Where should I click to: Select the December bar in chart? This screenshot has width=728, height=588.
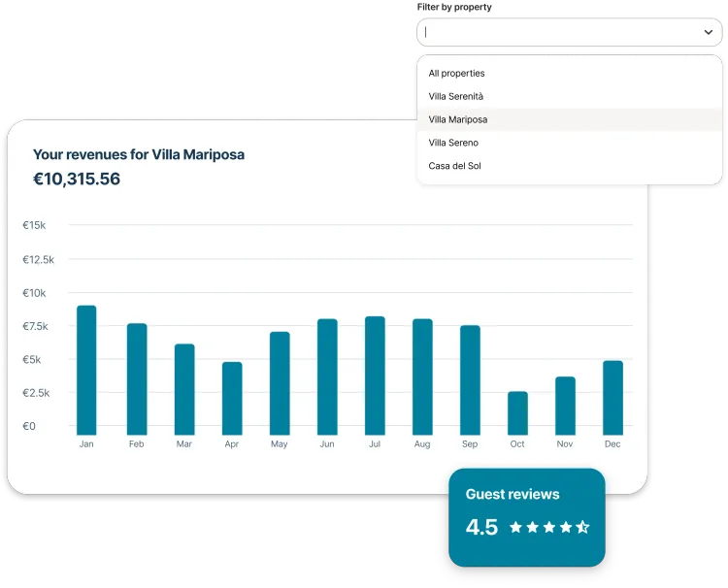(612, 398)
